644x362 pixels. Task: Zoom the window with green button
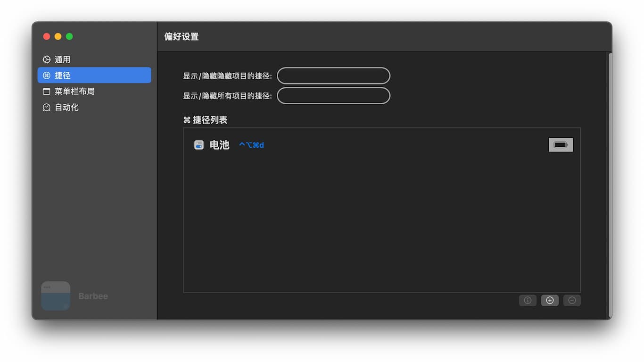[x=69, y=36]
